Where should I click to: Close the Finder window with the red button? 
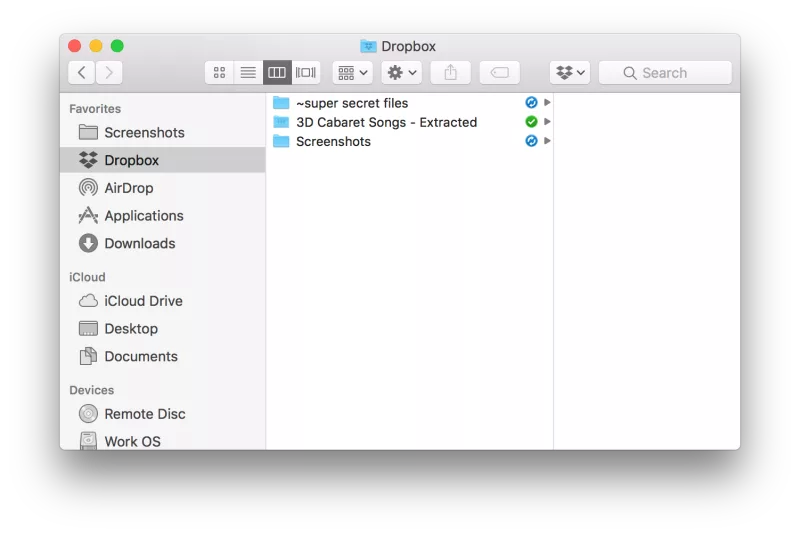(74, 46)
